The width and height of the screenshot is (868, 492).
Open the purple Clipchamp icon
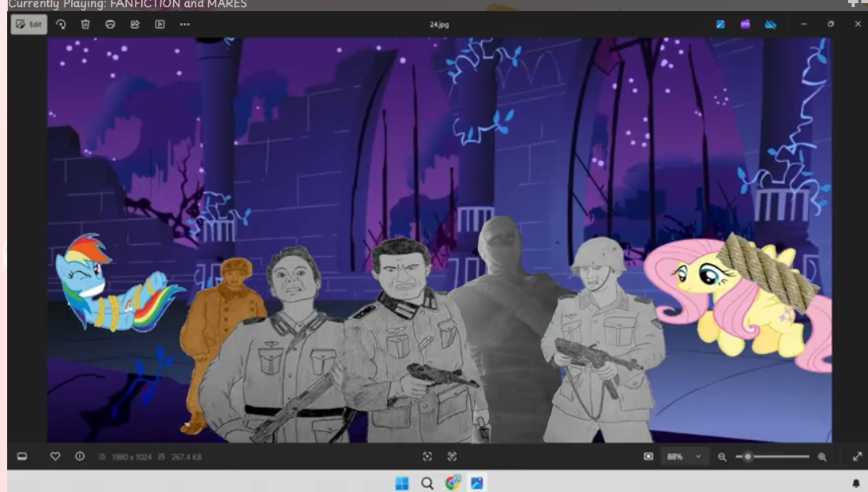[x=745, y=25]
